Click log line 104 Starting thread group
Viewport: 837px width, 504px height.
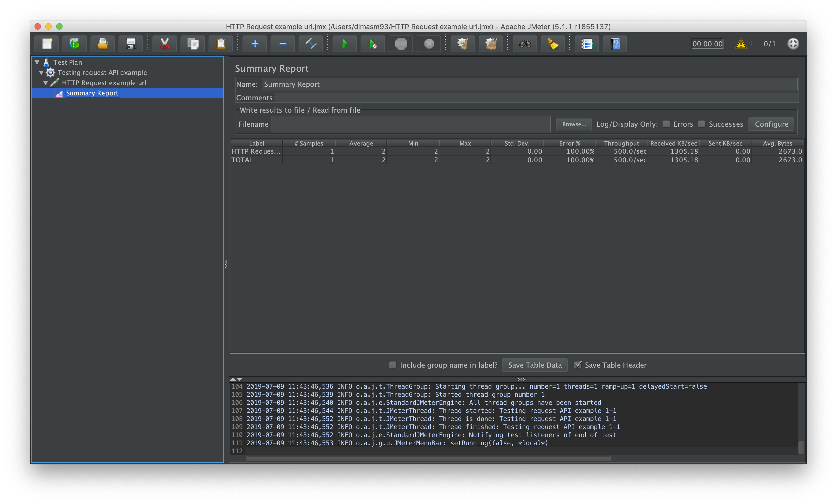click(x=476, y=386)
